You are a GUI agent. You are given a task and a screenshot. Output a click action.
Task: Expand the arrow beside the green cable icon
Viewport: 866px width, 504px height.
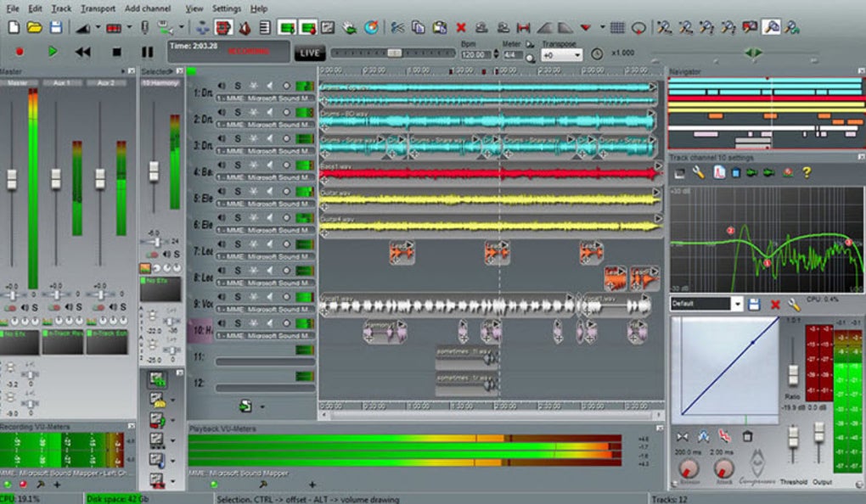click(181, 27)
